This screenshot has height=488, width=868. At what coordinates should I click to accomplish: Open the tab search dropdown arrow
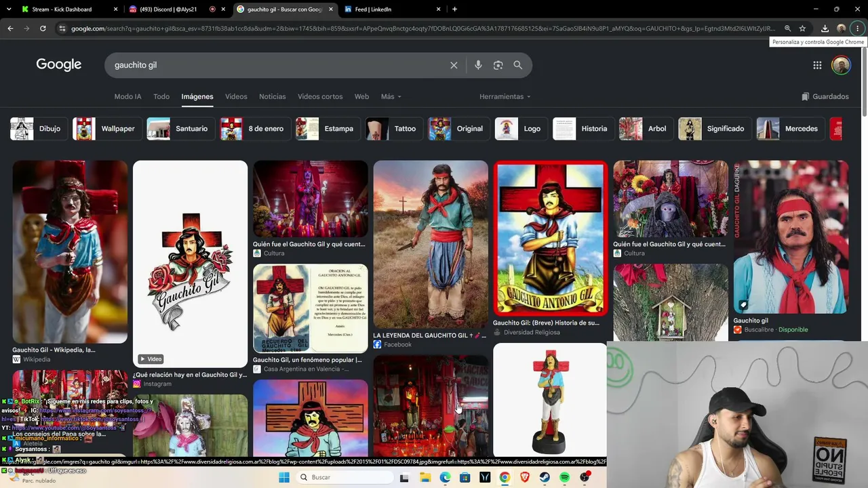point(9,9)
